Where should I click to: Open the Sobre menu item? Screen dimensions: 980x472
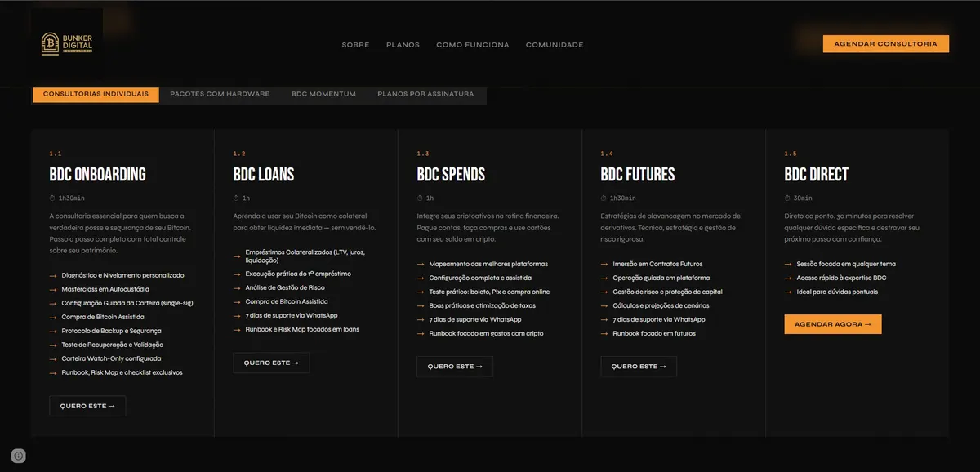pos(355,45)
